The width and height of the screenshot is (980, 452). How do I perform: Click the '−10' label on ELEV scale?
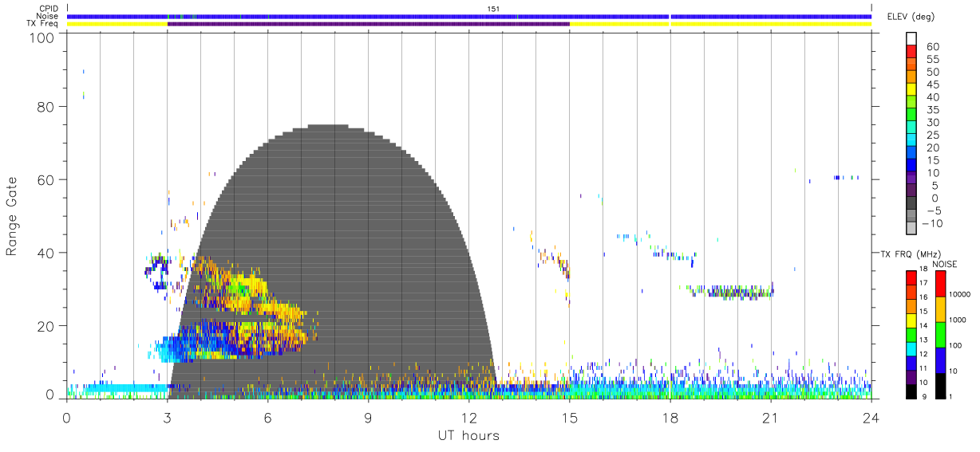[x=933, y=223]
